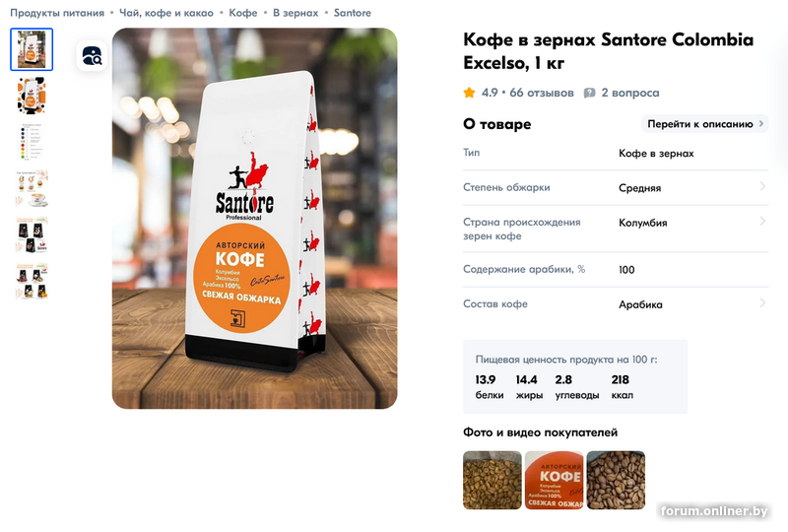Select the first product thumbnail
The width and height of the screenshot is (788, 532).
click(x=32, y=49)
